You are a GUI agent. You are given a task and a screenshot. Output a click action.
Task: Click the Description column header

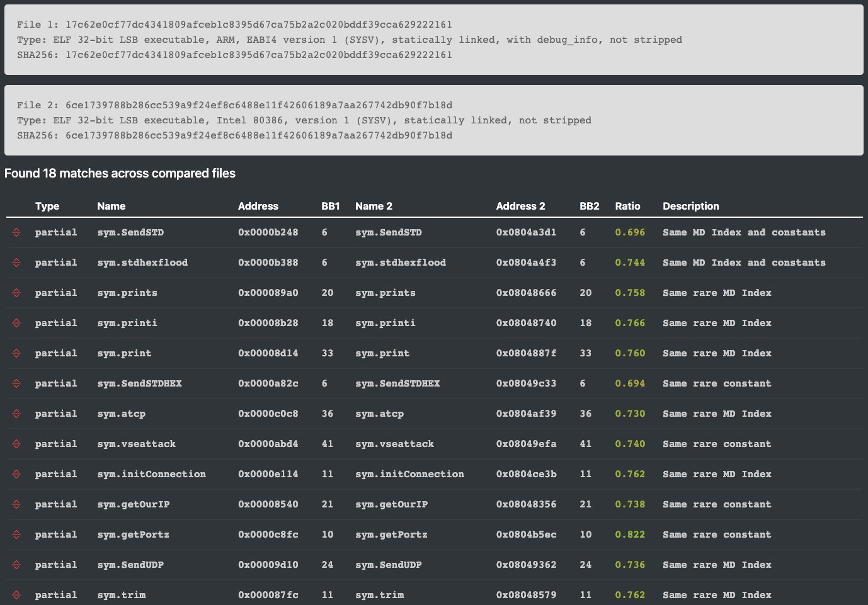coord(690,206)
